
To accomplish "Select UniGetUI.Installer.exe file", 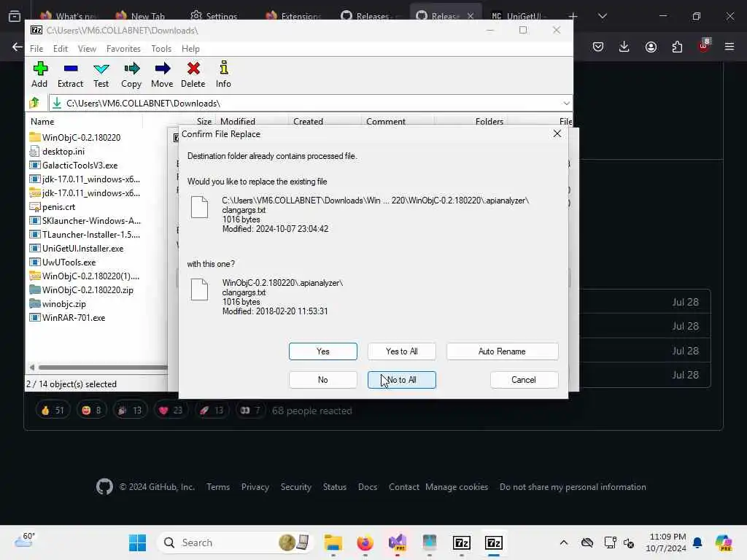I will (77, 249).
